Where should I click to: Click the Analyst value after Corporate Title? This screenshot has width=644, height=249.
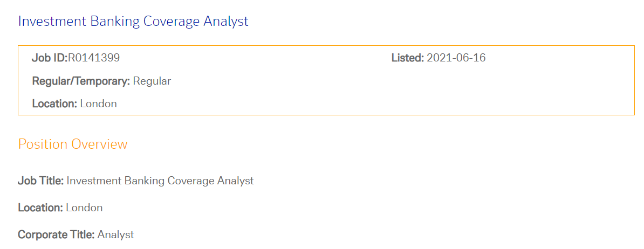[116, 234]
